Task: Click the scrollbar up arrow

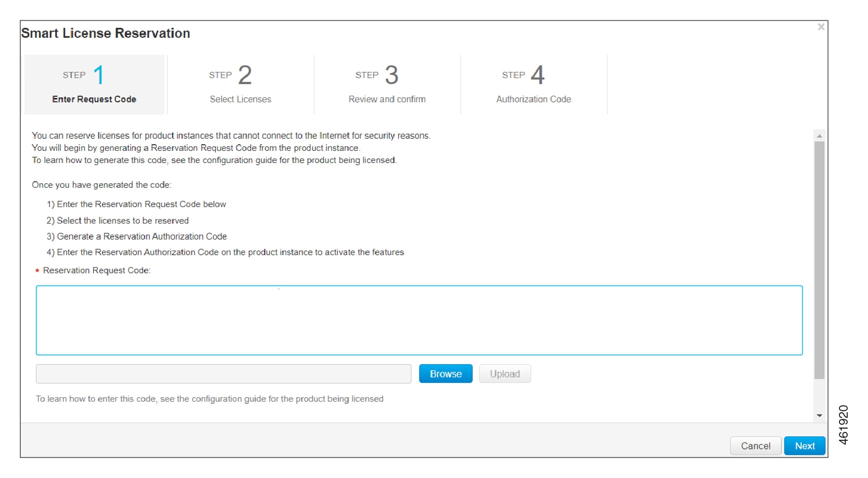Action: tap(819, 136)
